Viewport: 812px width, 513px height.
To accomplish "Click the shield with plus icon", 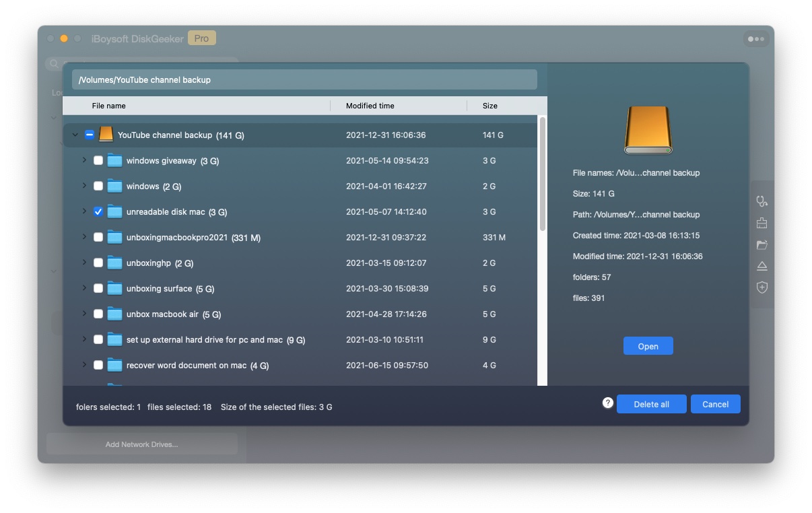I will (762, 287).
